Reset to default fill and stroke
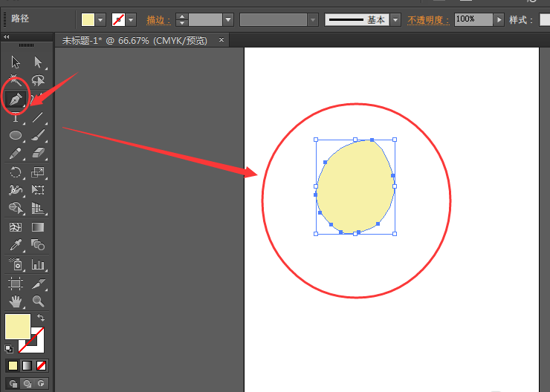This screenshot has height=392, width=550. click(9, 348)
